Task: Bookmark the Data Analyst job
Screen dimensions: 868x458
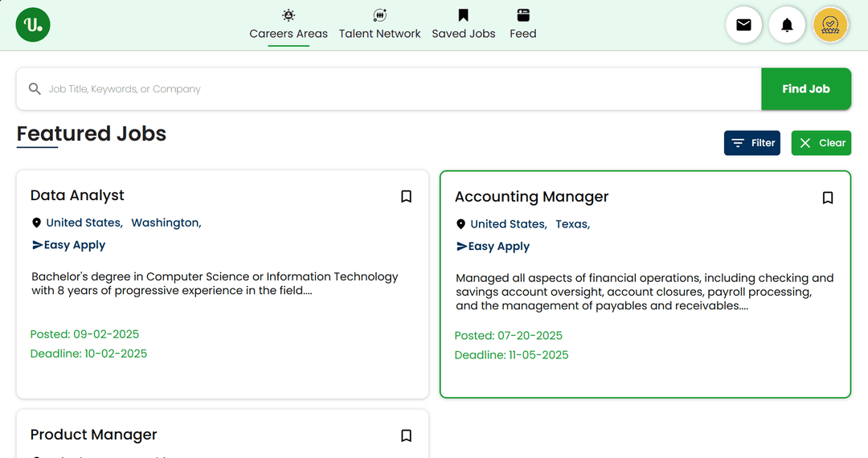Action: point(406,196)
